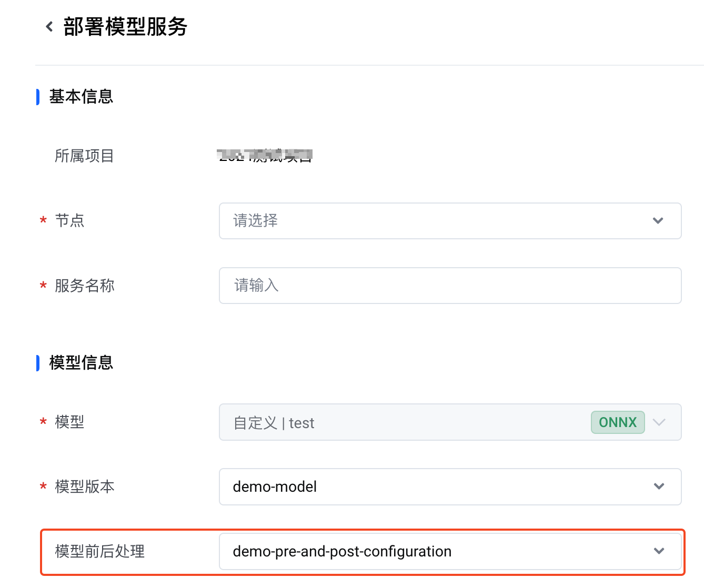Click the 基本信息 section heading

point(81,97)
